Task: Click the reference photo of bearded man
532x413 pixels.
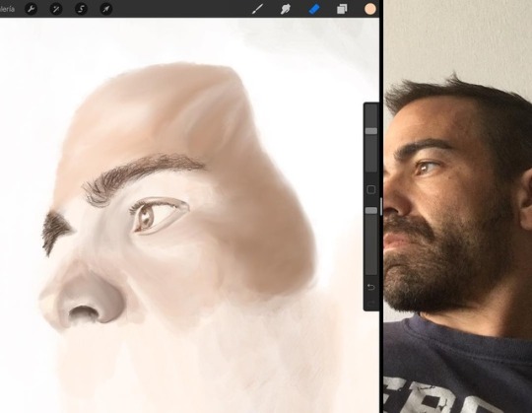Action: (x=458, y=206)
